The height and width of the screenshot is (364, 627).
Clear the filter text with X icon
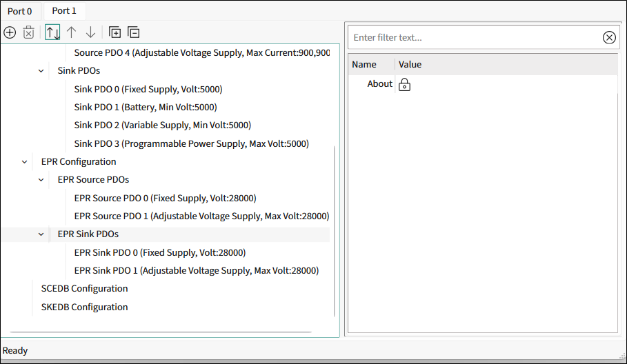(x=609, y=37)
